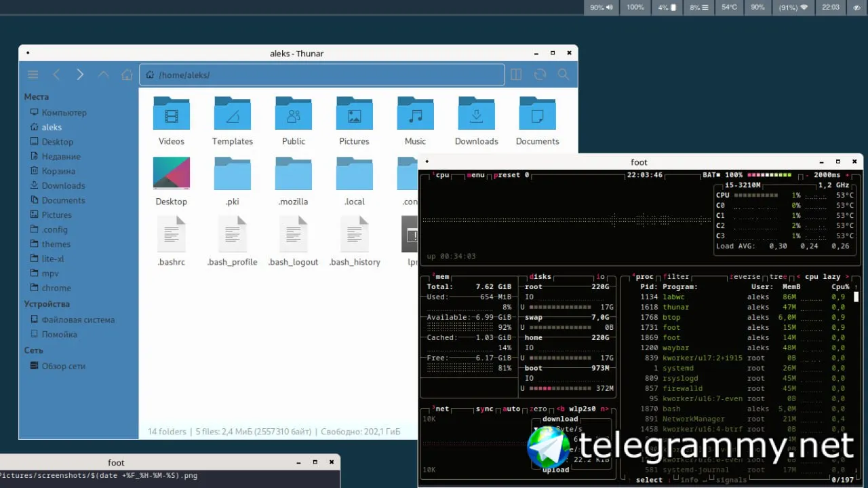Open the Music folder icon
Viewport: 868px width, 488px height.
(x=416, y=113)
